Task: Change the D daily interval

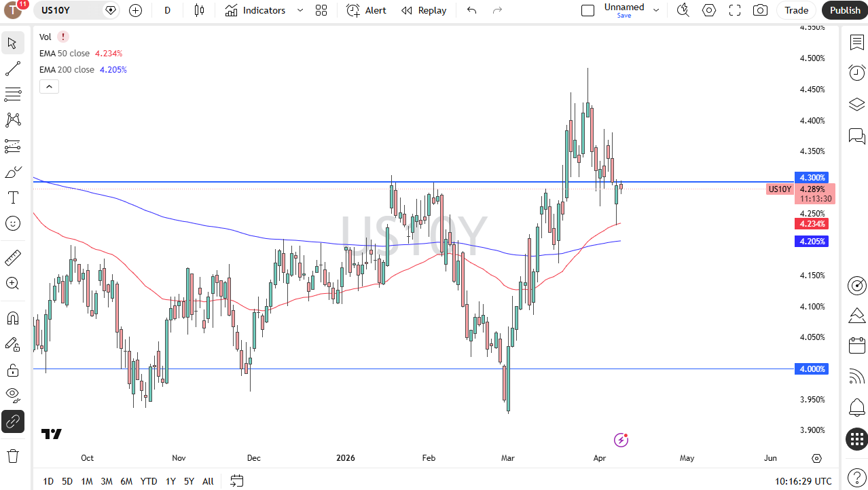Action: pos(167,10)
